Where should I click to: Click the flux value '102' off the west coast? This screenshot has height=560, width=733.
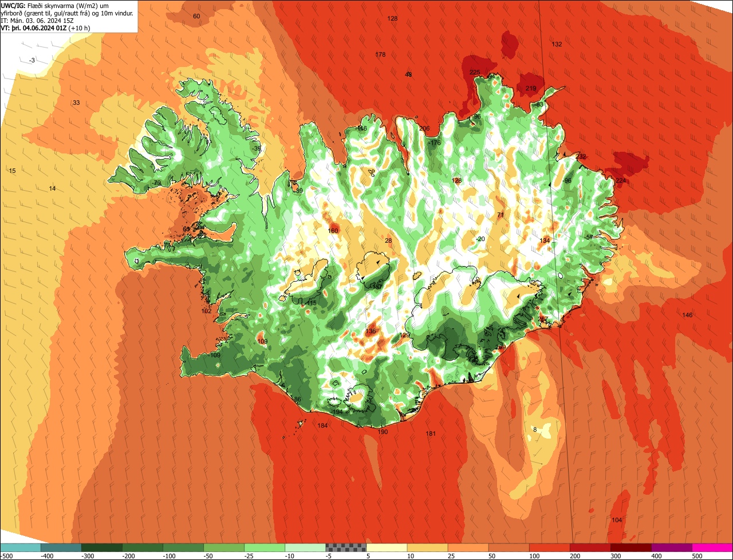tap(206, 311)
